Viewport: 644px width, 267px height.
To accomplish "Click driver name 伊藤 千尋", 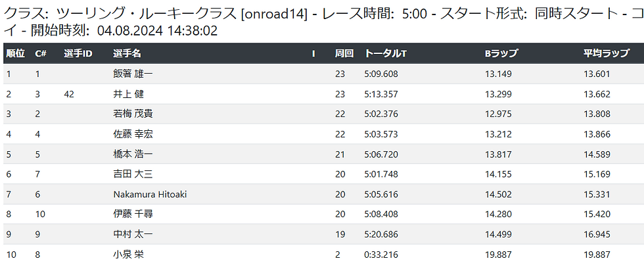I will (x=133, y=214).
